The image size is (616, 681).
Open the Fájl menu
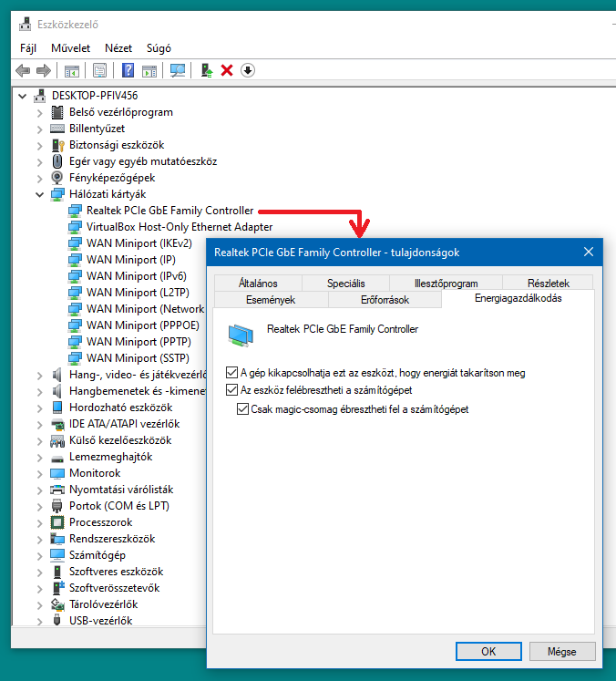coord(28,47)
